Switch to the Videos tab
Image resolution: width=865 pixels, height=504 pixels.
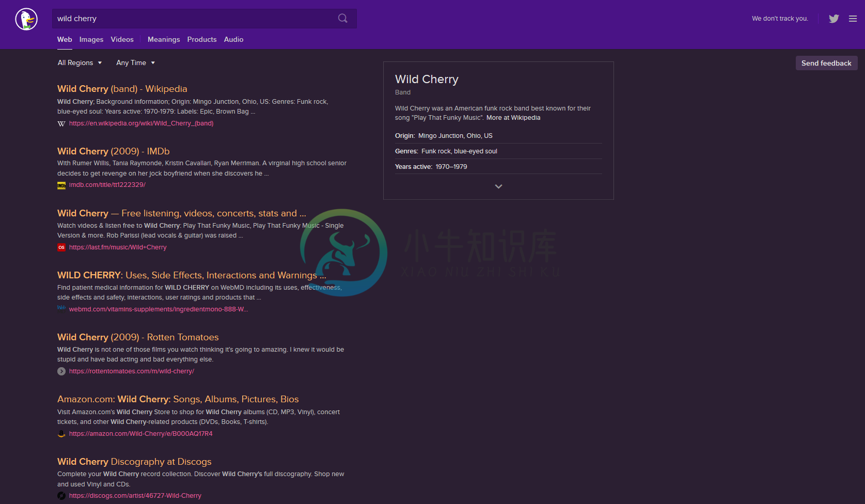(x=122, y=39)
